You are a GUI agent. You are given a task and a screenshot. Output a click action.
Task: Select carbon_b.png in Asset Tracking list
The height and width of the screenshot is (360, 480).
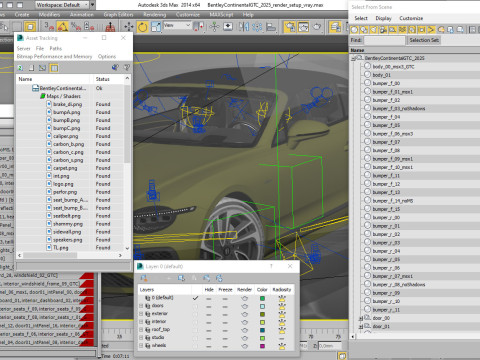click(x=68, y=144)
